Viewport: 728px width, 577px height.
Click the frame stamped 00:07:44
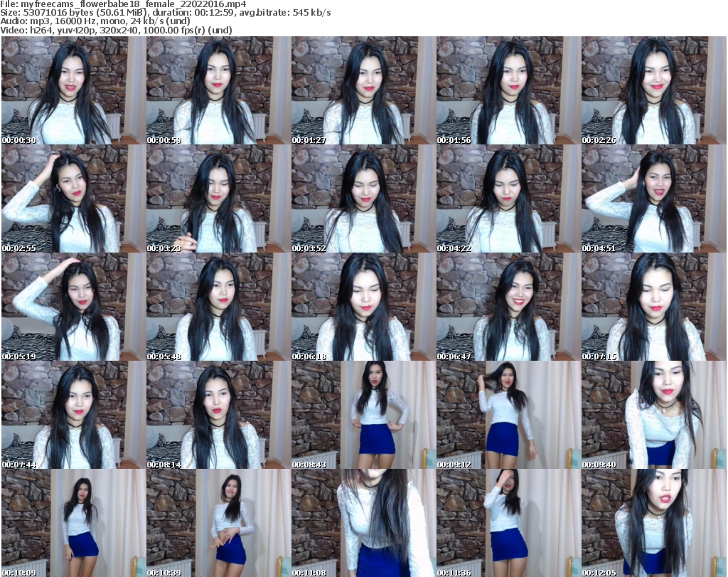[x=73, y=415]
